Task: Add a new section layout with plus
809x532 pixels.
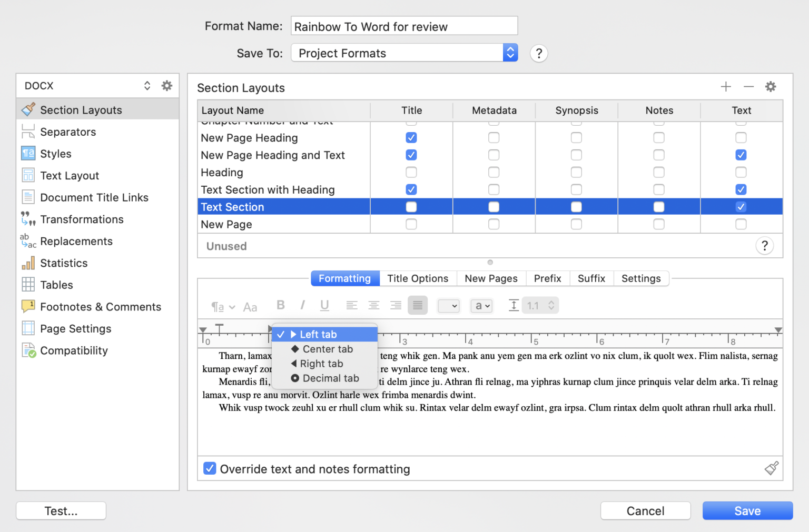Action: point(726,86)
